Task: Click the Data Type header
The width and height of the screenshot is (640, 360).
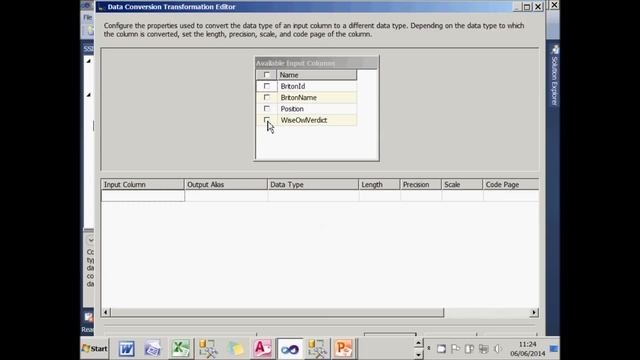Action: pyautogui.click(x=313, y=184)
